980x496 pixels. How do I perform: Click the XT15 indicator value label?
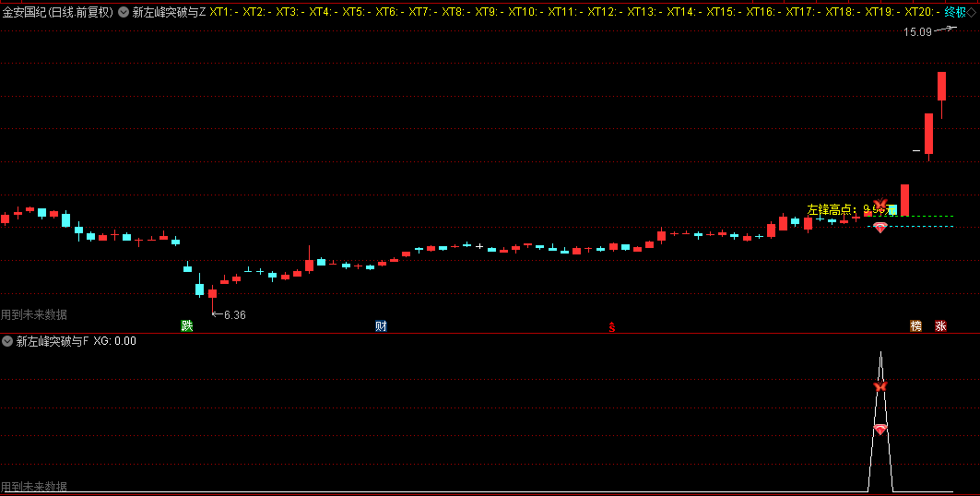coord(724,12)
